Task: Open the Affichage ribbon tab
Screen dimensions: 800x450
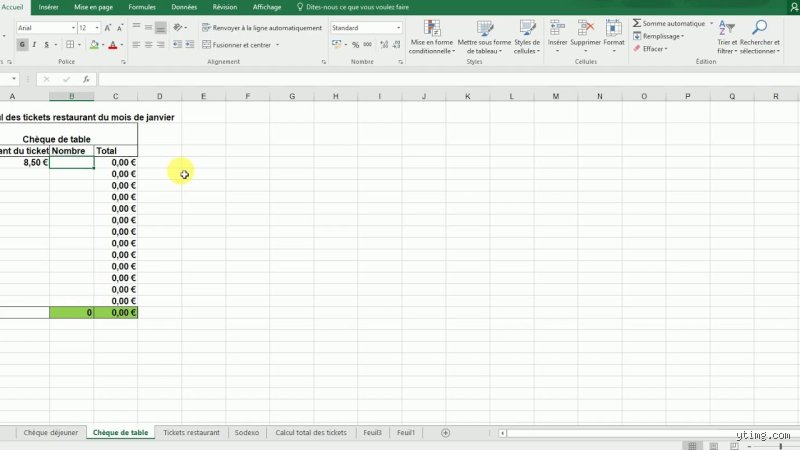Action: click(x=267, y=7)
